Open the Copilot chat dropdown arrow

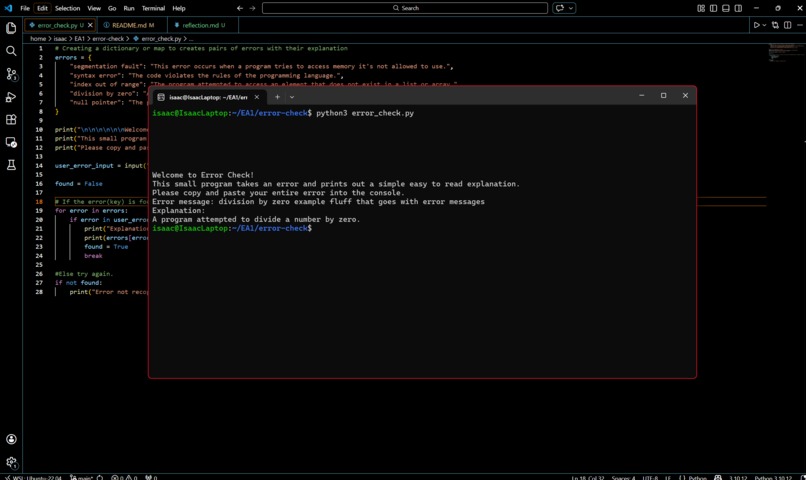(x=571, y=8)
